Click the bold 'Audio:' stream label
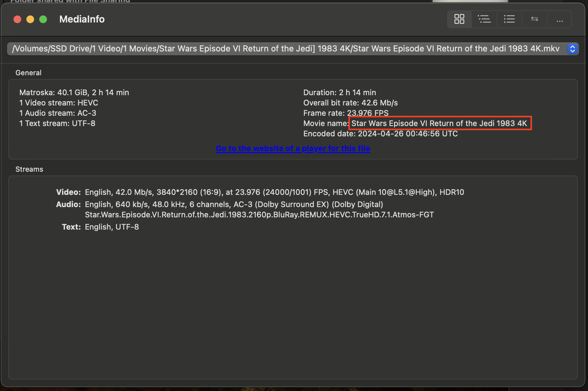The width and height of the screenshot is (588, 391). pyautogui.click(x=69, y=205)
